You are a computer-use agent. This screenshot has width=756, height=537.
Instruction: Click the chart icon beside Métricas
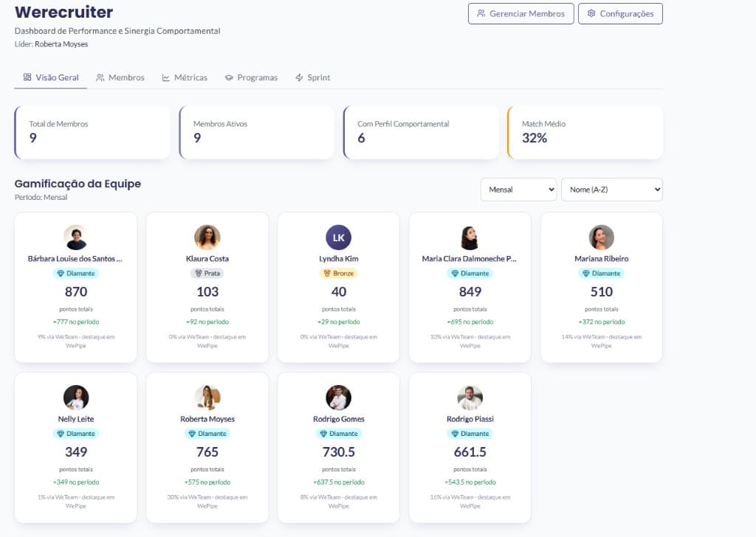click(x=165, y=77)
